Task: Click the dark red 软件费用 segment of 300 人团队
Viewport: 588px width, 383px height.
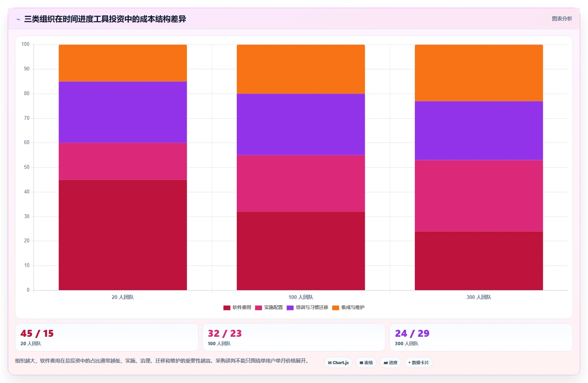Action: point(479,261)
